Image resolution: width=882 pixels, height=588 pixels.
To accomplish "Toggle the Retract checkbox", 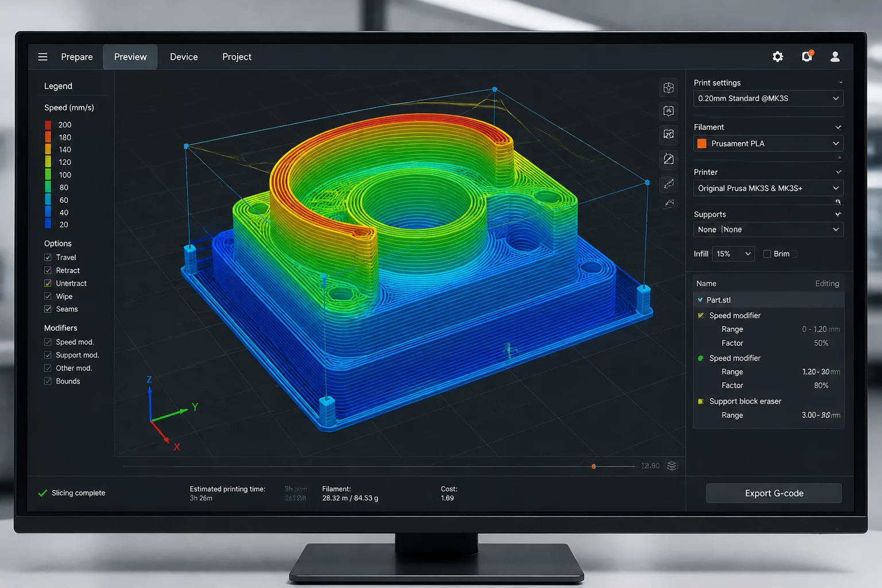I will click(48, 270).
